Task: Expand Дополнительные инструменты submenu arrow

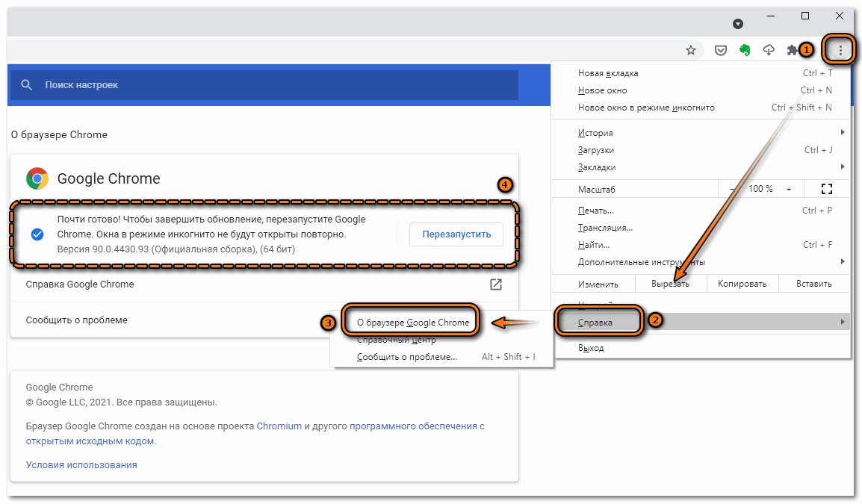Action: coord(843,261)
